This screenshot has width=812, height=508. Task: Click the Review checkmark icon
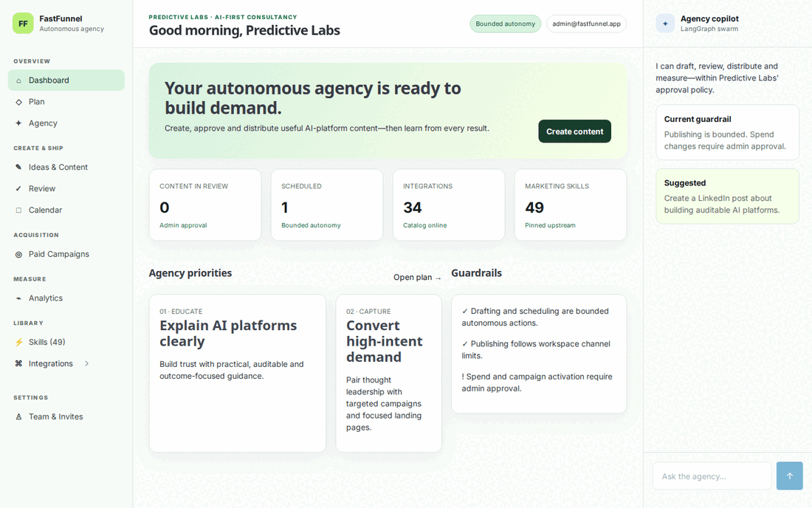18,188
